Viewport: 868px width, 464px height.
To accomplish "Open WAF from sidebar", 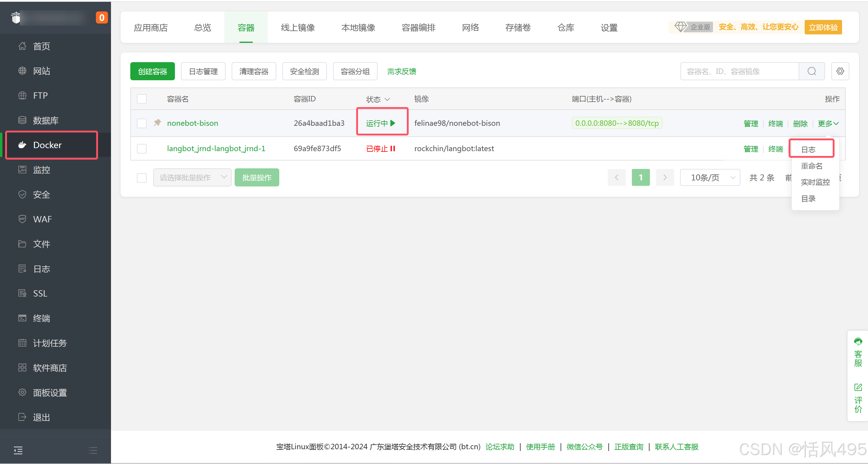I will point(43,219).
